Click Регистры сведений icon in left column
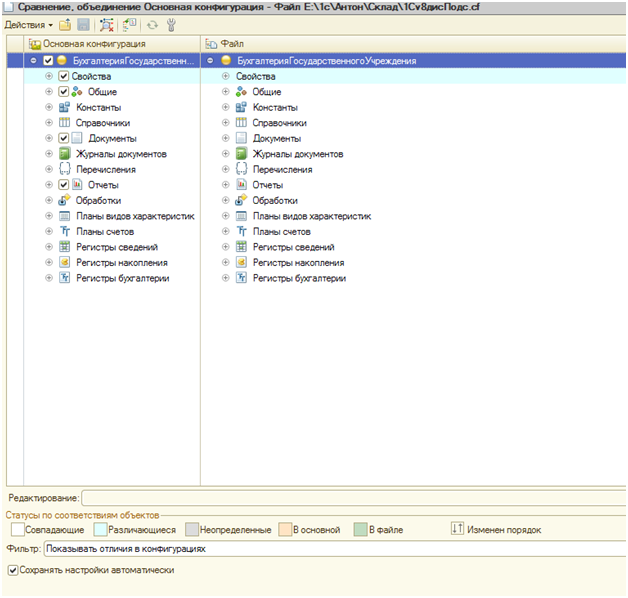The width and height of the screenshot is (628, 598). point(64,247)
